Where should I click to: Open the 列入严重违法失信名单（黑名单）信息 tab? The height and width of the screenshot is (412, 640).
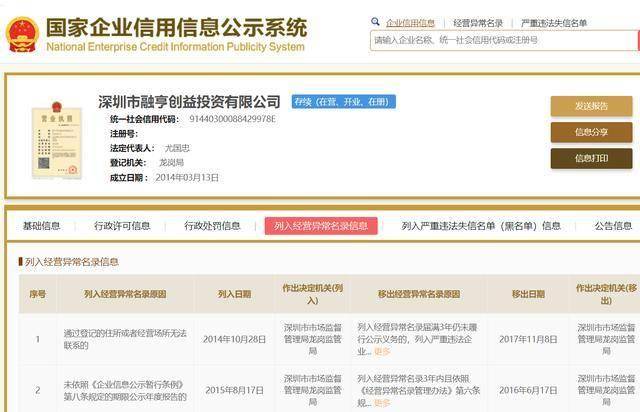coord(481,226)
